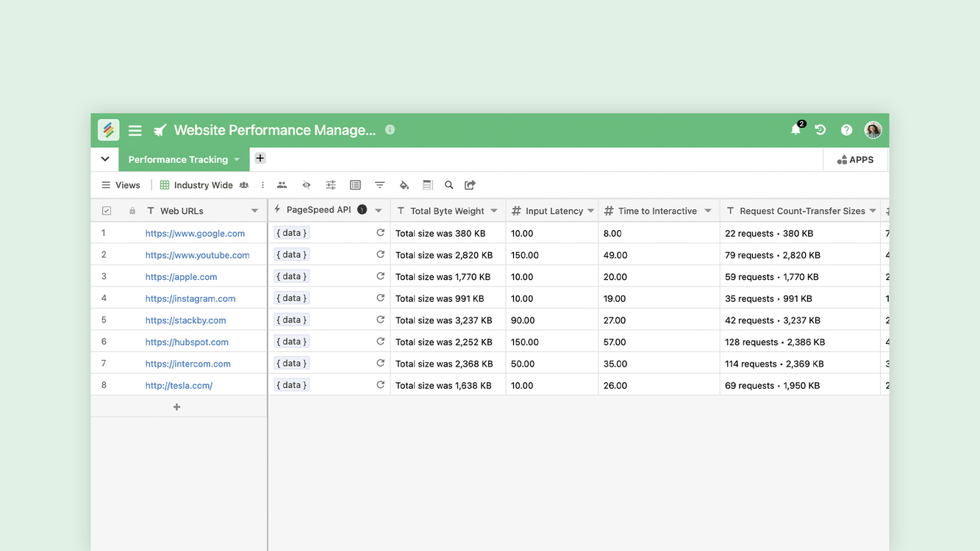Open the https://www.youtube.com link
The width and height of the screenshot is (980, 551).
click(x=197, y=255)
